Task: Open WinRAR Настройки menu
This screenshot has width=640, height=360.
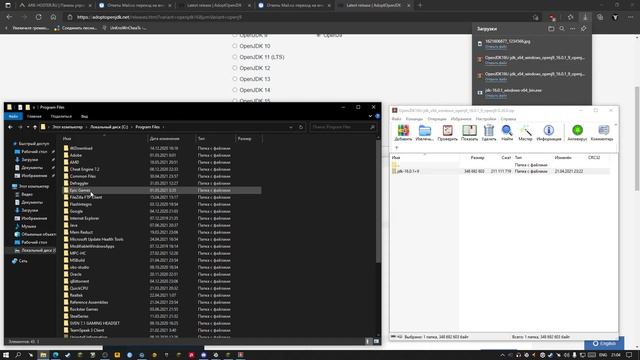Action: (x=486, y=119)
